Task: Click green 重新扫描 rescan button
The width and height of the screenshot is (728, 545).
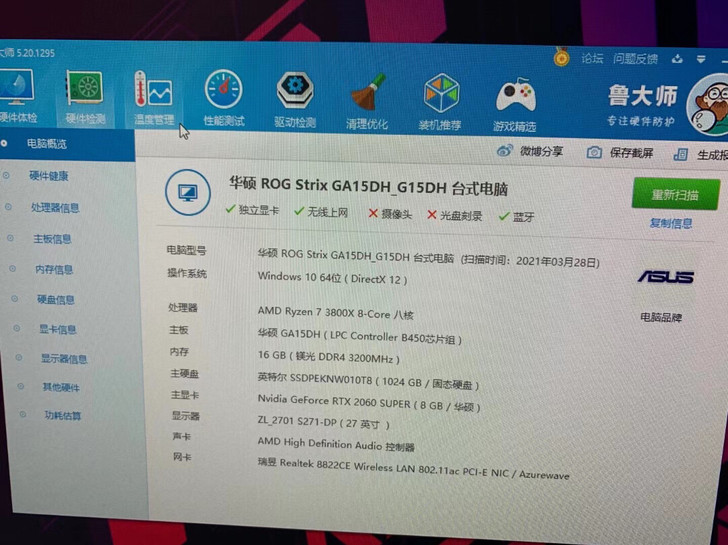Action: point(676,195)
